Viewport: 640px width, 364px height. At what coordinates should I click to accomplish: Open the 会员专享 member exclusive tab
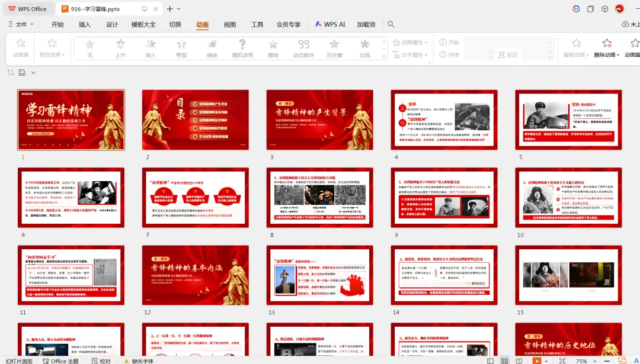(x=288, y=24)
